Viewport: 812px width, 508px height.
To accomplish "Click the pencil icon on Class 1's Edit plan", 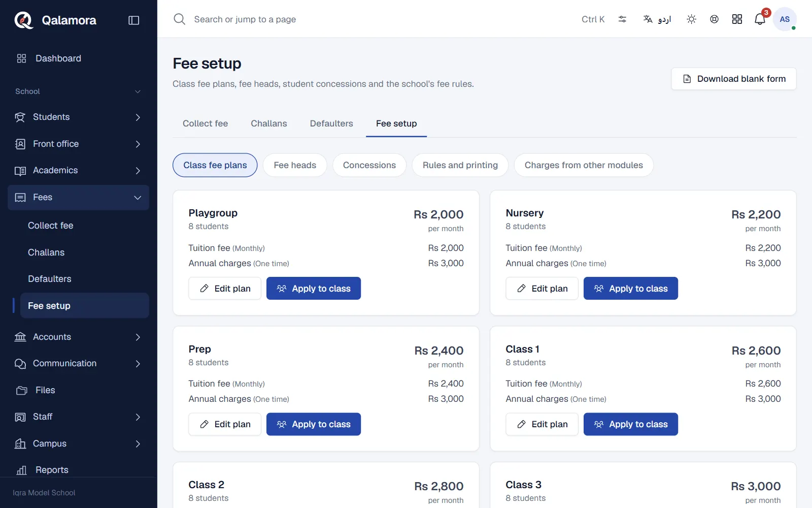I will click(x=522, y=424).
